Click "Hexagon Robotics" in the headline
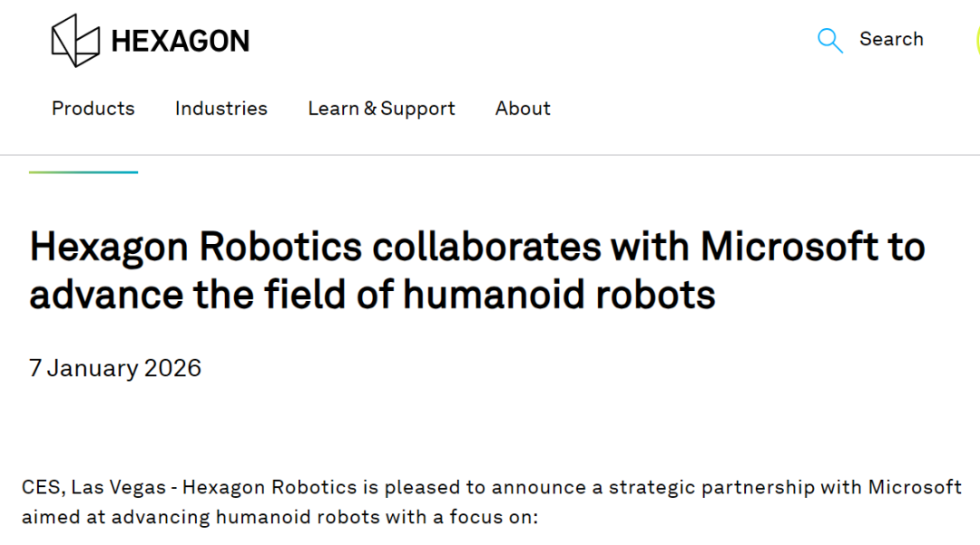The height and width of the screenshot is (545, 980). point(197,248)
